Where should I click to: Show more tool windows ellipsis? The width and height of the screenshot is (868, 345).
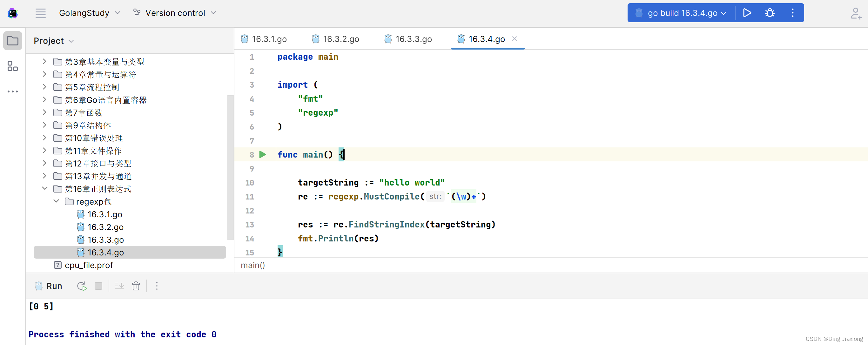click(13, 91)
